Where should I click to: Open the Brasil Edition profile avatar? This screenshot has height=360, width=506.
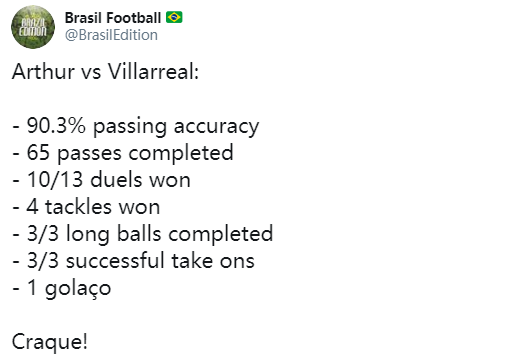pos(33,27)
